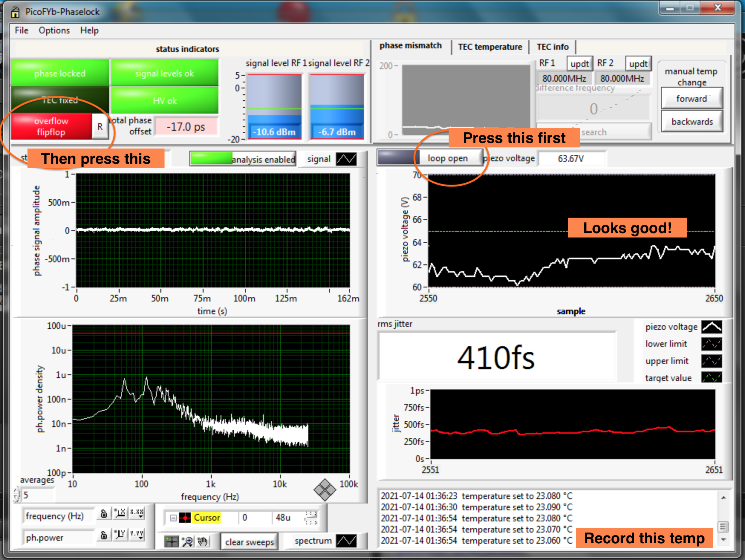Image resolution: width=745 pixels, height=560 pixels.
Task: Click the ph.power autoscale Y icon
Action: point(120,535)
